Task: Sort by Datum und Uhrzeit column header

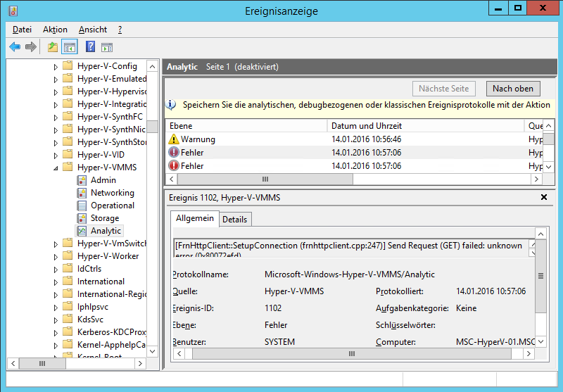Action: (426, 126)
